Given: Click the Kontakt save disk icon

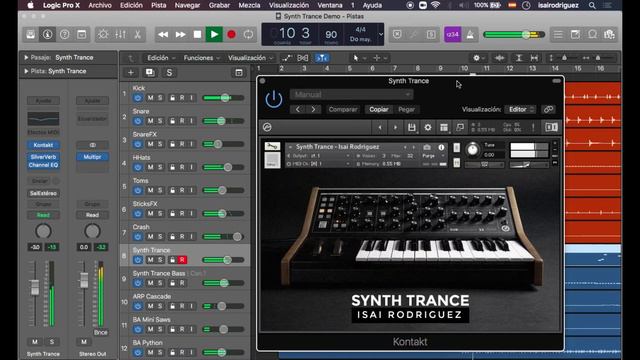Looking at the screenshot, I should pos(411,127).
